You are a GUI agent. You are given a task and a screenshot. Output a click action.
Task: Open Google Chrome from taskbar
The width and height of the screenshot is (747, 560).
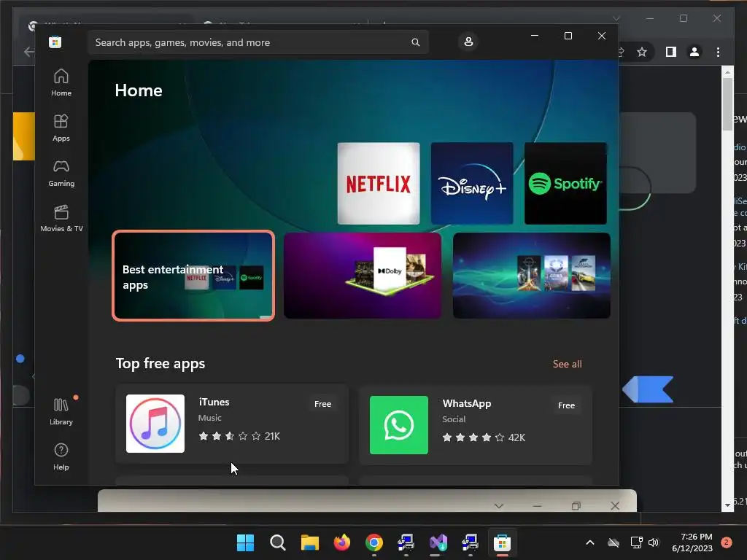click(x=374, y=542)
